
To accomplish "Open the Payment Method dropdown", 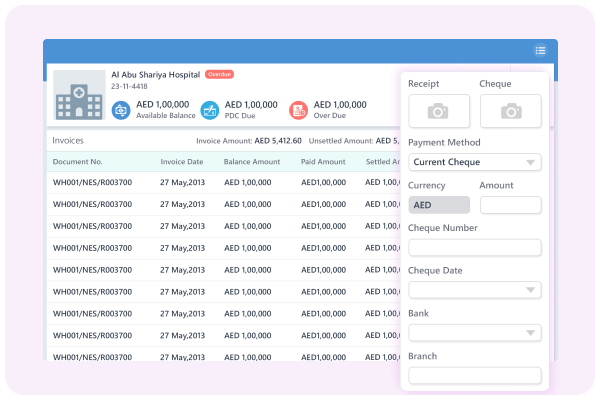I will 475,162.
